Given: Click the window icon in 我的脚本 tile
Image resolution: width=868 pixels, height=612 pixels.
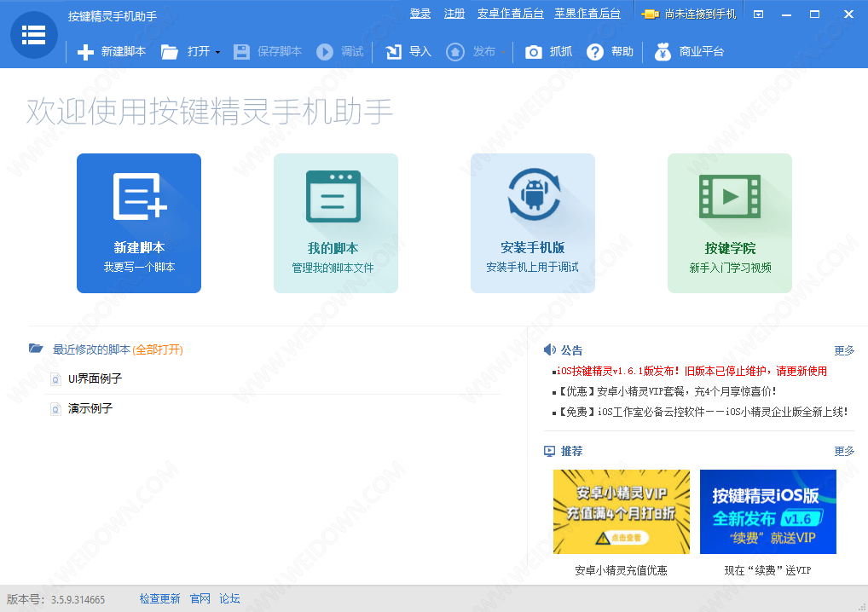Looking at the screenshot, I should 333,196.
